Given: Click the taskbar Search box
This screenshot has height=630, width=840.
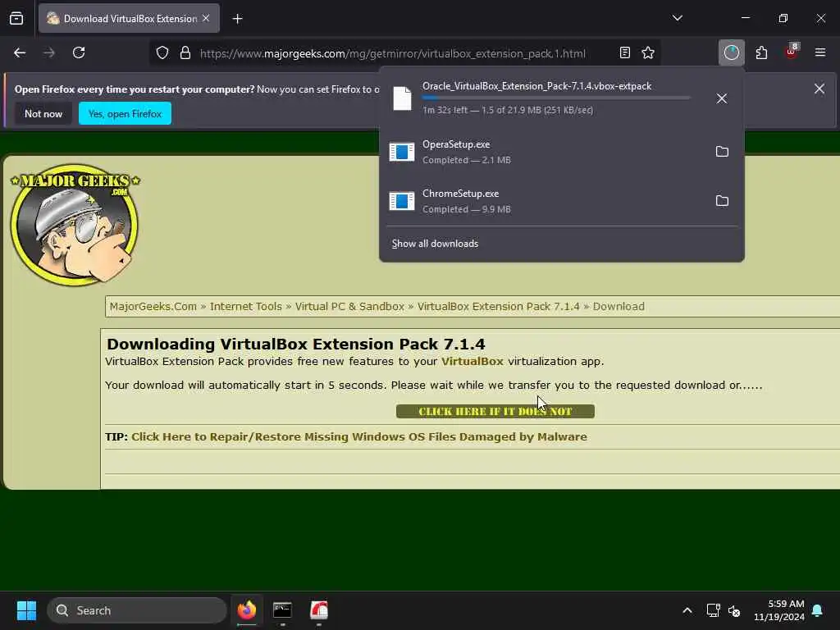Looking at the screenshot, I should (137, 610).
